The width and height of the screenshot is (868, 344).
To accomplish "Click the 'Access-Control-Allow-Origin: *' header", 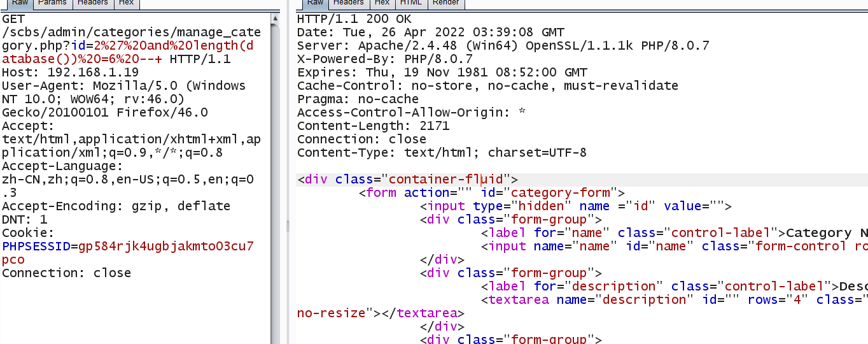I will point(411,112).
